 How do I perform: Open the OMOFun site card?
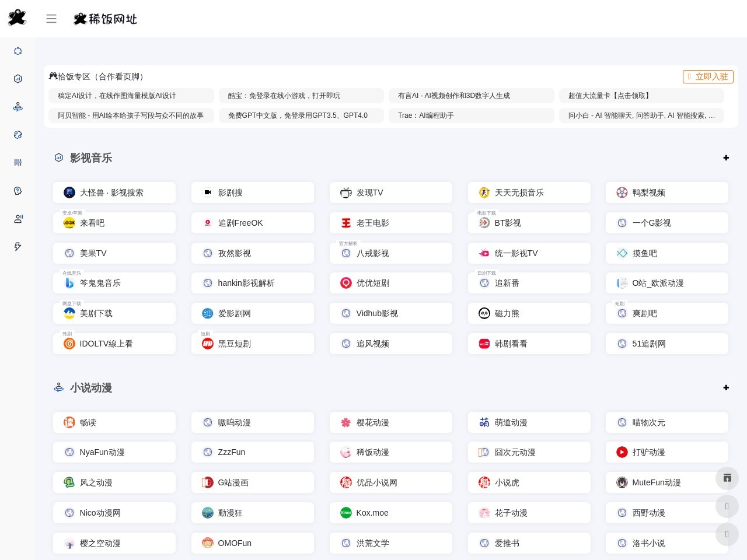click(x=253, y=543)
